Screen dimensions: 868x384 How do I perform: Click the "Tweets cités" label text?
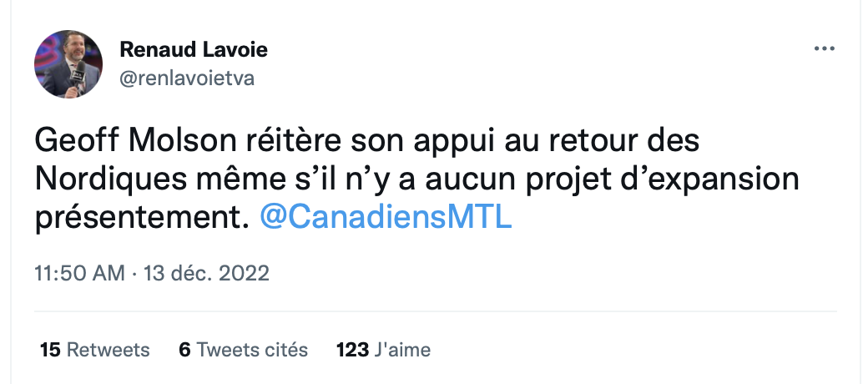pos(254,350)
